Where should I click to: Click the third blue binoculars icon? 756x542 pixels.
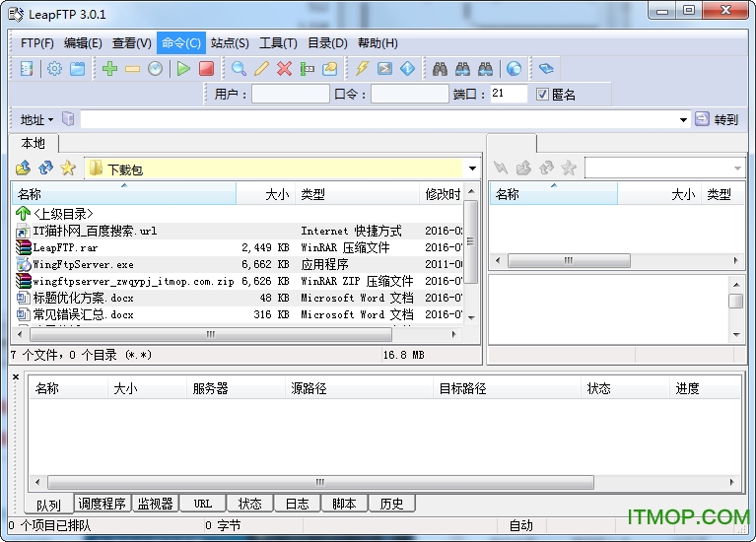tap(485, 68)
